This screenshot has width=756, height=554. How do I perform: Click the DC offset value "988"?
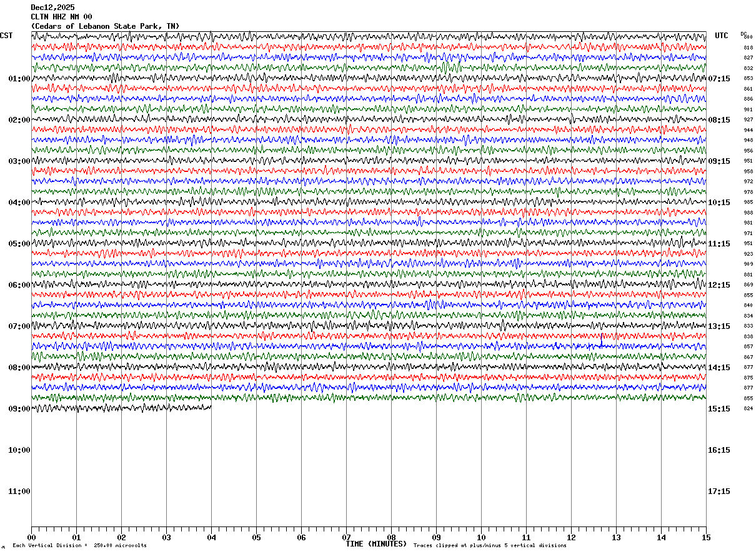coord(748,213)
